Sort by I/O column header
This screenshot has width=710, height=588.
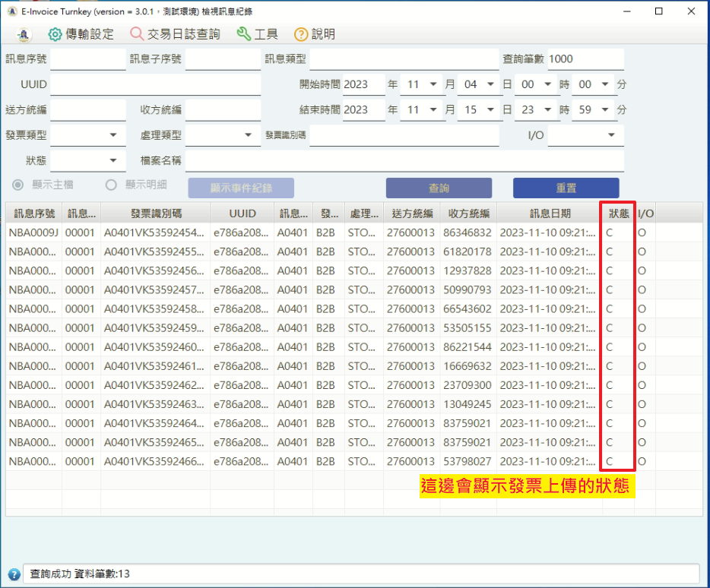click(x=645, y=213)
